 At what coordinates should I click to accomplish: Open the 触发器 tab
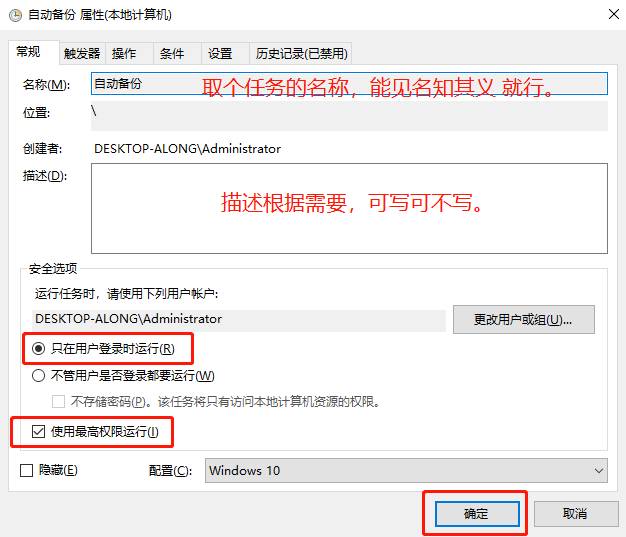(x=82, y=54)
